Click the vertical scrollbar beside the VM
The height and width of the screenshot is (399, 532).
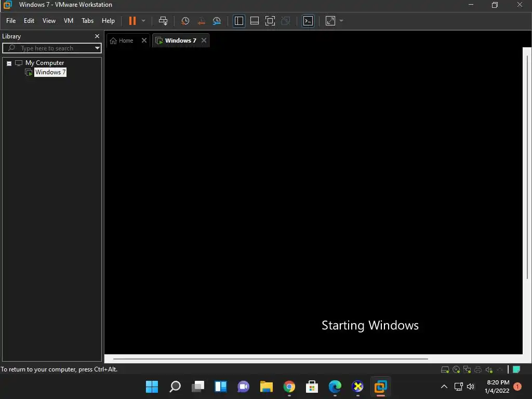click(527, 167)
